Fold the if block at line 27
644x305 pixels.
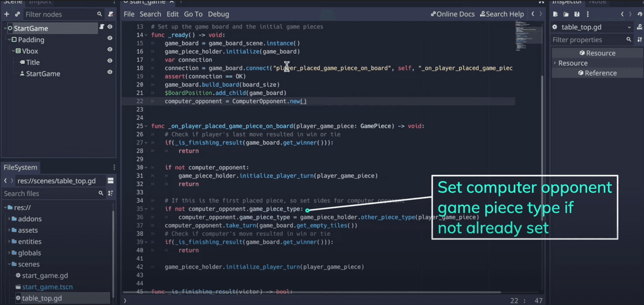(145, 143)
